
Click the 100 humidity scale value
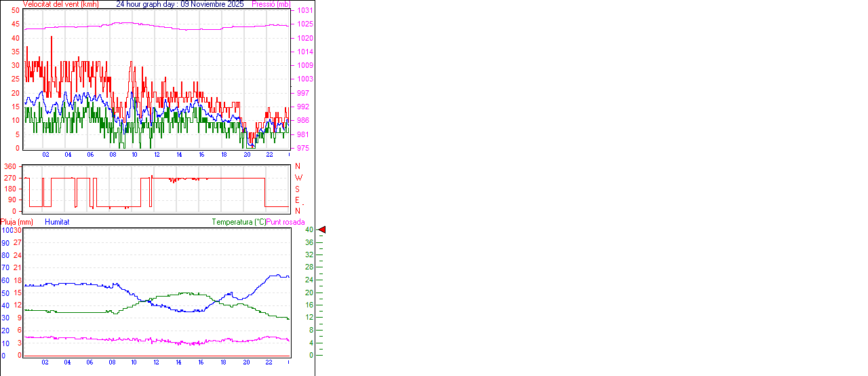coord(6,231)
